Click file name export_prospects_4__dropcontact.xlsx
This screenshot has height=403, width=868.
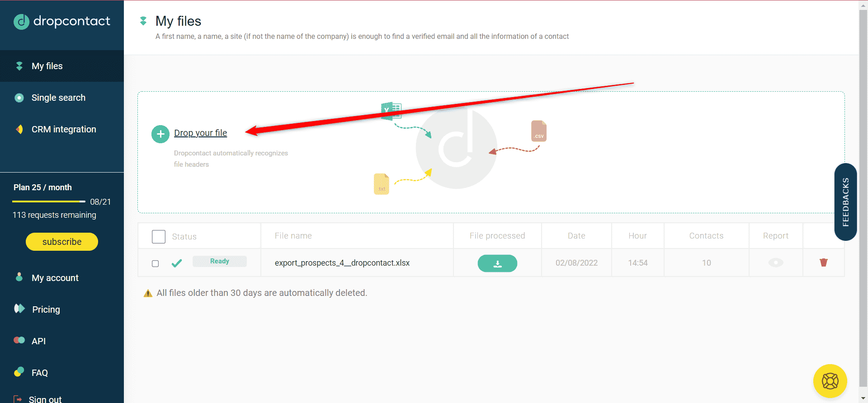[342, 263]
